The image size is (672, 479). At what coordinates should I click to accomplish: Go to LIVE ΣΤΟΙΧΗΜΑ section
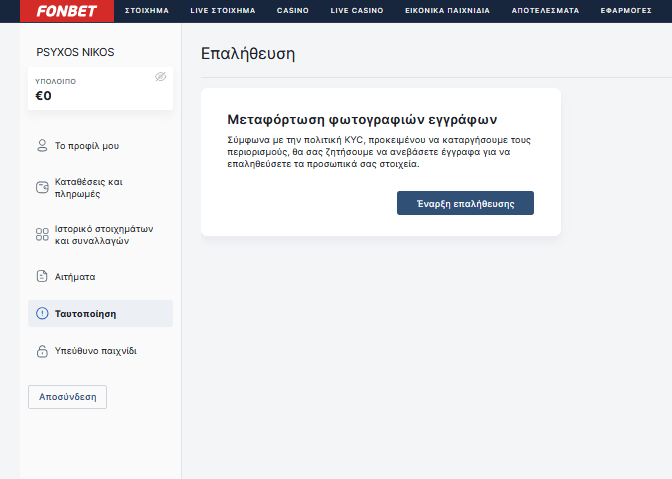point(222,11)
